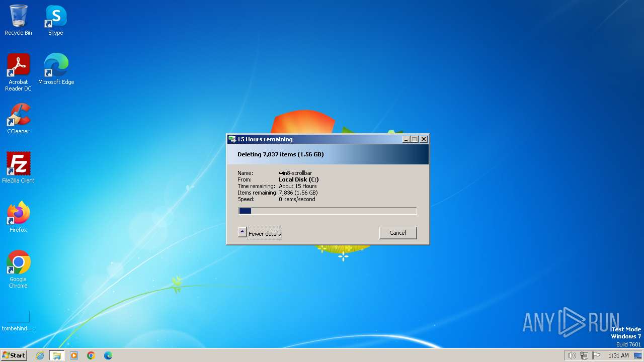Click the About 15 Hours value
The width and height of the screenshot is (644, 362).
[298, 186]
